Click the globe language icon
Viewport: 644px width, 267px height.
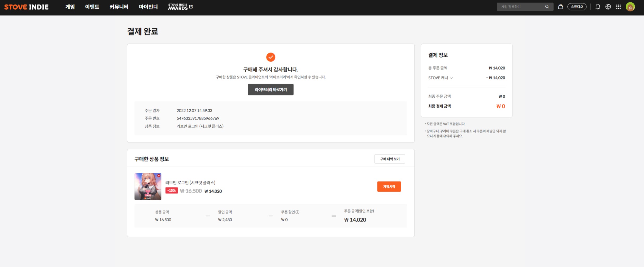[608, 7]
